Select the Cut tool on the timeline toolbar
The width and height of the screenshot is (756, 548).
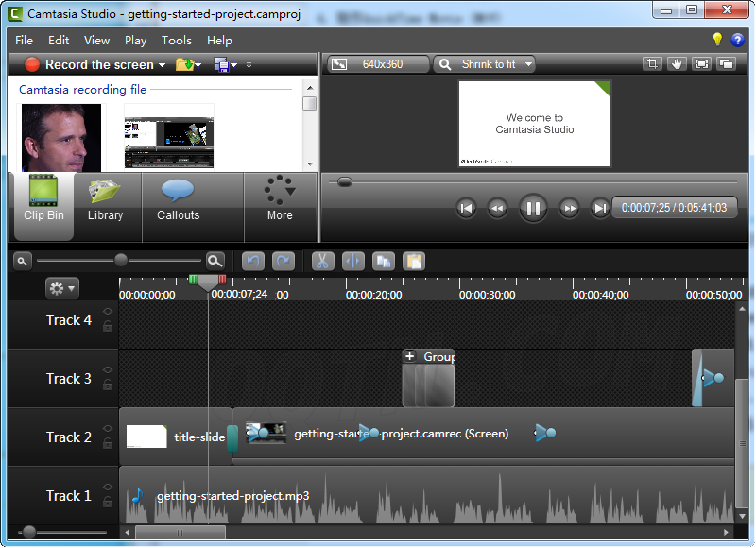[x=322, y=261]
